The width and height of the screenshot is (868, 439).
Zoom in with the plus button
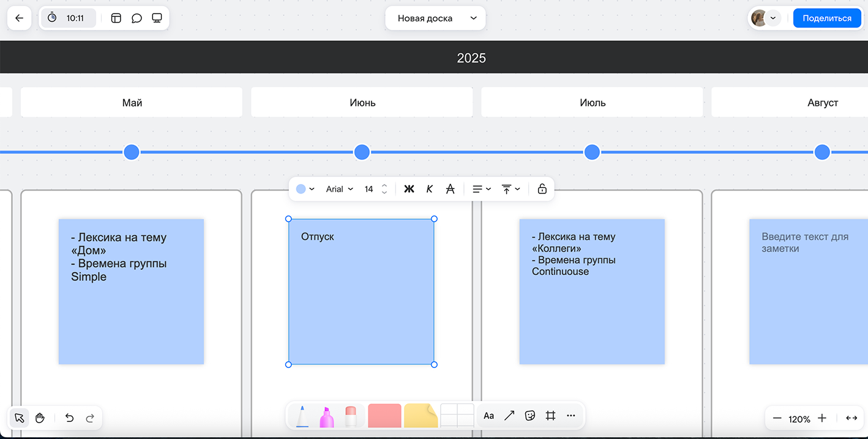822,418
